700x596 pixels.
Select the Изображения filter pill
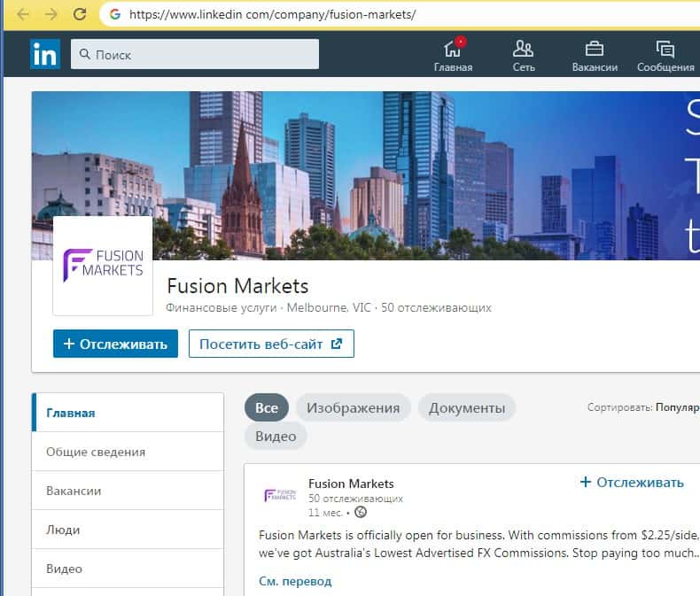(354, 407)
